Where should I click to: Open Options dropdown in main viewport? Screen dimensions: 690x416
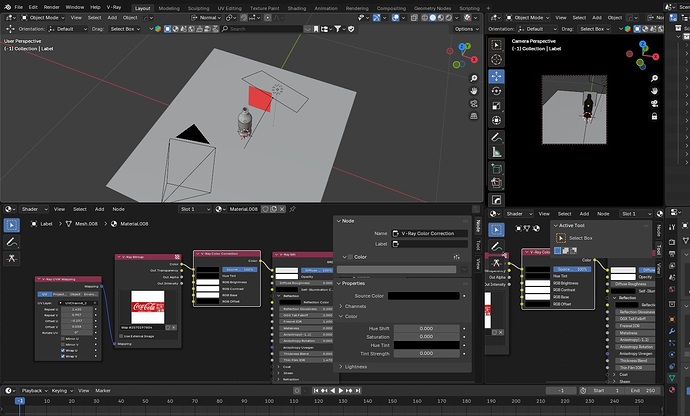click(466, 29)
